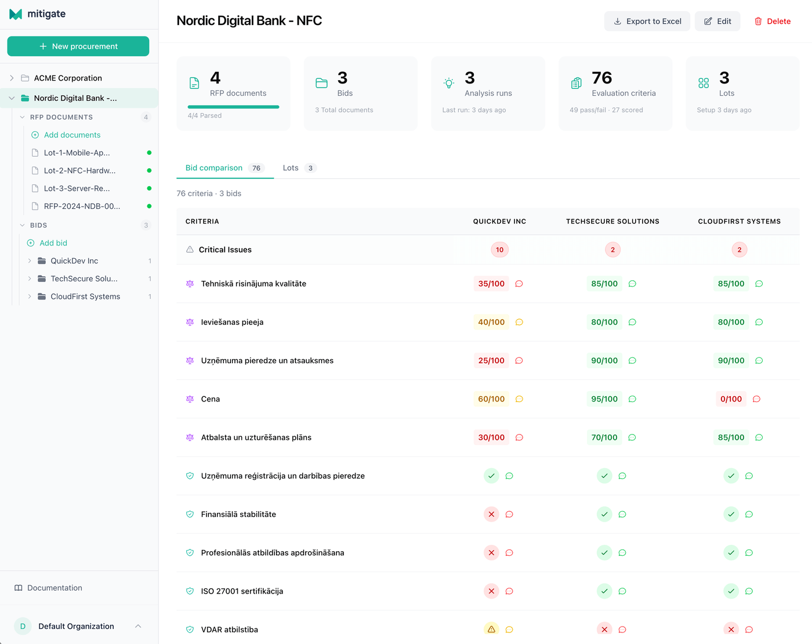
Task: Click the Add bid link
Action: tap(53, 243)
